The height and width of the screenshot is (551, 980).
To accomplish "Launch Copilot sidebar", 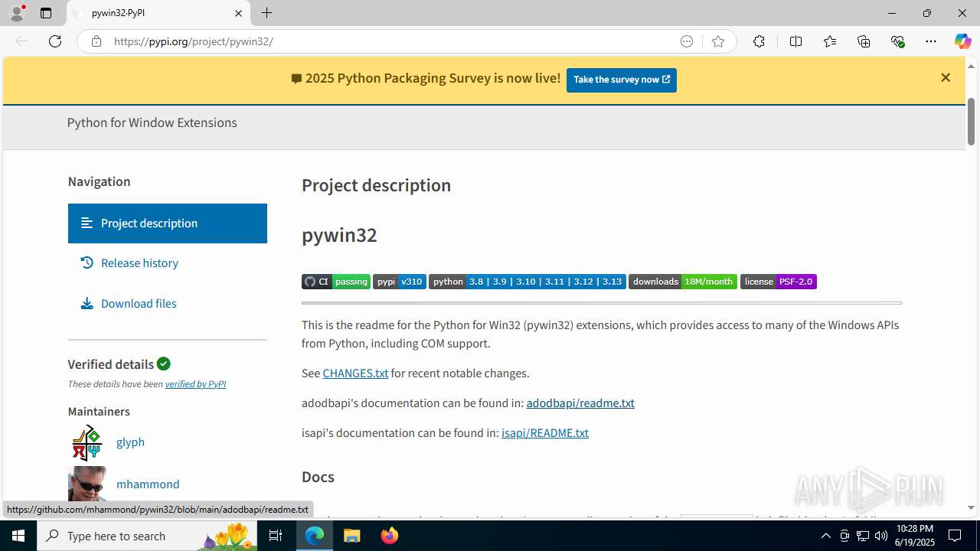I will click(962, 41).
